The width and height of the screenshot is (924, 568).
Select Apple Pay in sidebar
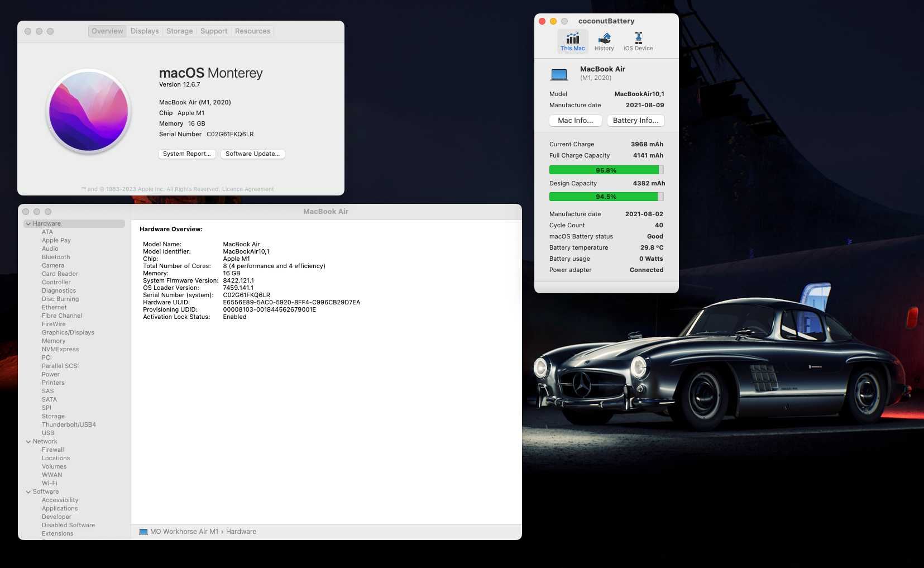(x=56, y=240)
